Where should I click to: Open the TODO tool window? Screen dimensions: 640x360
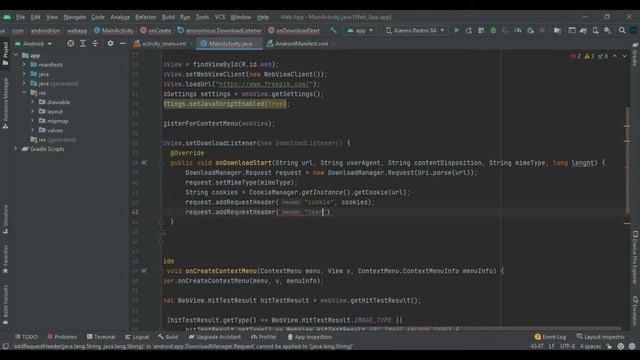[x=26, y=337]
